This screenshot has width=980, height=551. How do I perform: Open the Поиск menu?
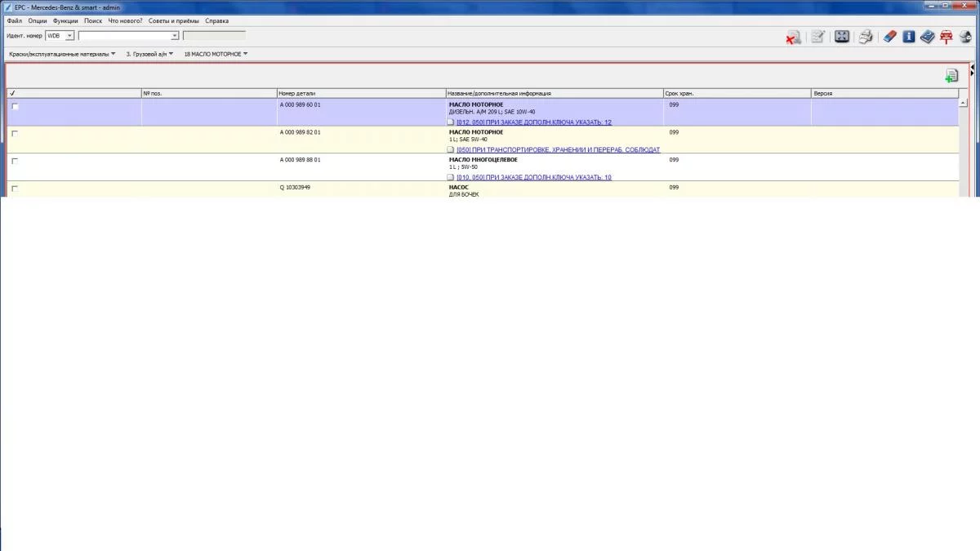coord(93,20)
